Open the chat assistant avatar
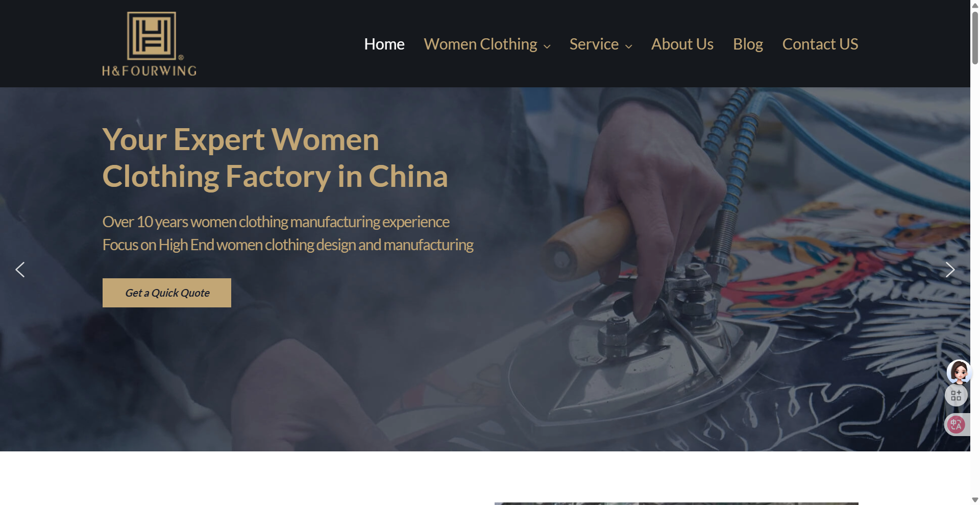 click(x=959, y=371)
